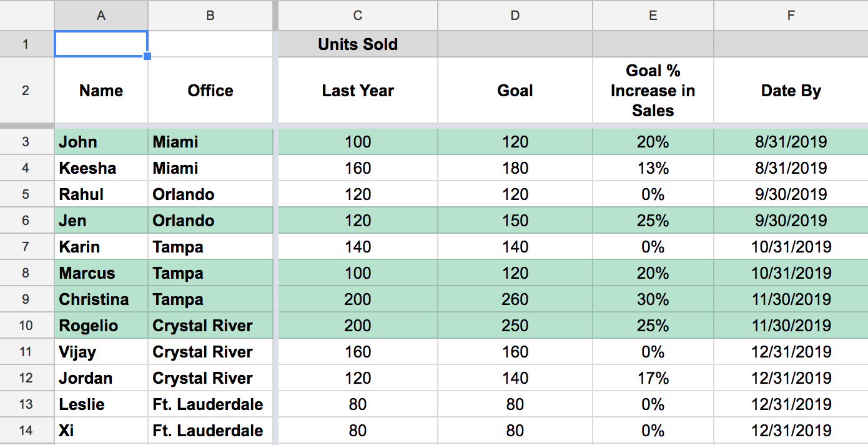Click Marcus's Goal value of 120

coord(515,272)
